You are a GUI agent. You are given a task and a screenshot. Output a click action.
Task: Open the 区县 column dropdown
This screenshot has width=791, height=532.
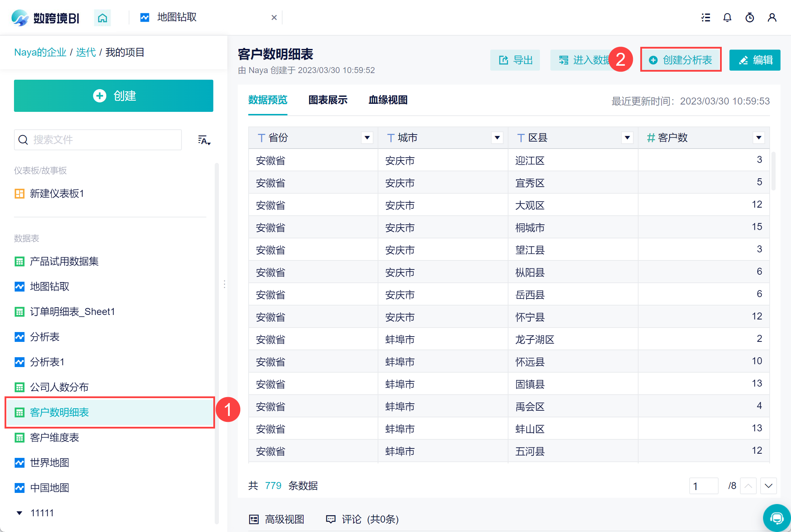(627, 138)
